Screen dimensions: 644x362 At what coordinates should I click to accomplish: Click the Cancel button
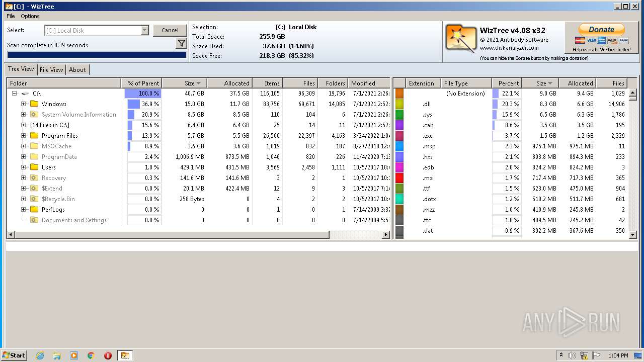coord(170,30)
